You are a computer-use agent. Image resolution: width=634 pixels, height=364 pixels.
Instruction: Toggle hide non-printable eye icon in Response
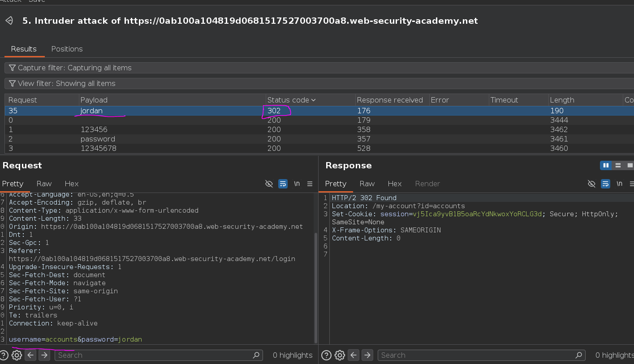[591, 184]
